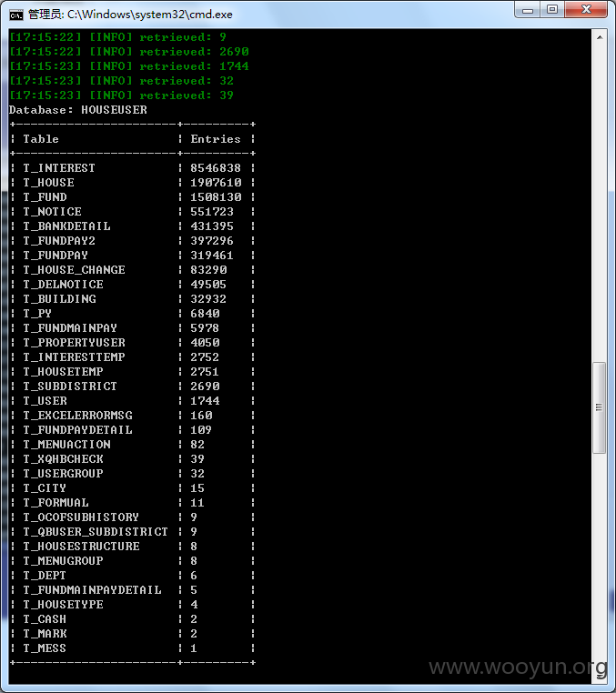Click the Table column header
The width and height of the screenshot is (616, 693).
41,139
